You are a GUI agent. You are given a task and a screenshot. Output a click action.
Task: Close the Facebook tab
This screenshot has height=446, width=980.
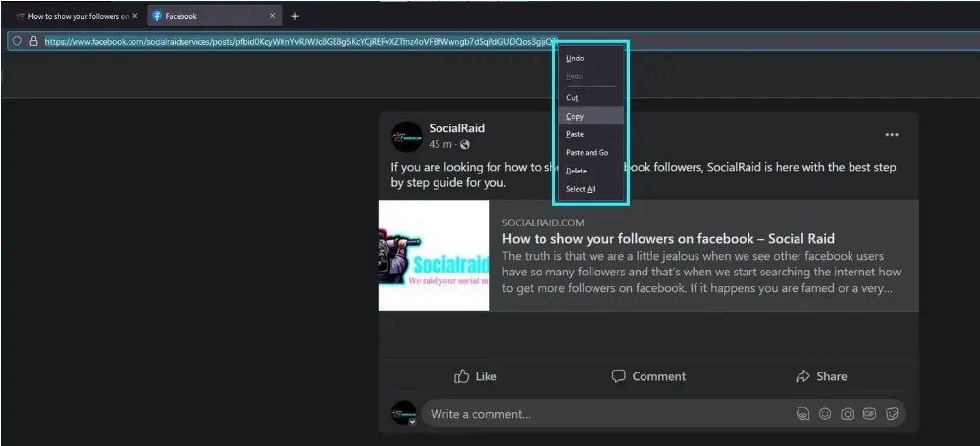[x=272, y=16]
